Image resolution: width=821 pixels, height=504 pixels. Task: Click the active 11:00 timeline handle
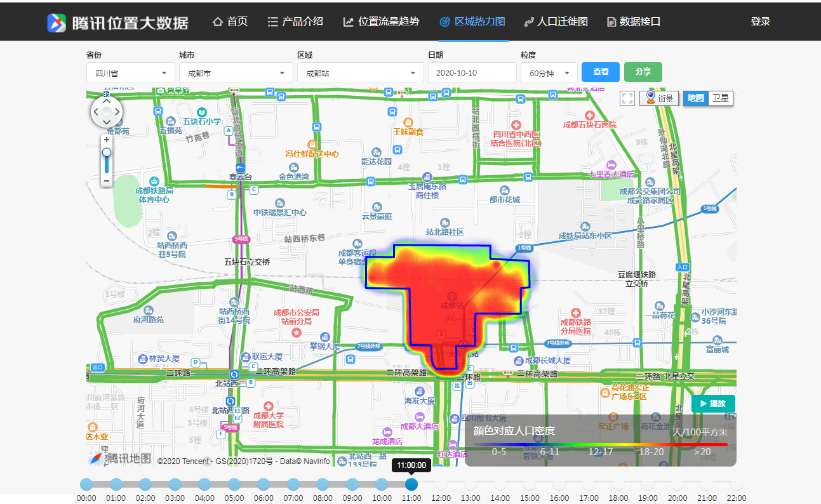click(x=411, y=484)
